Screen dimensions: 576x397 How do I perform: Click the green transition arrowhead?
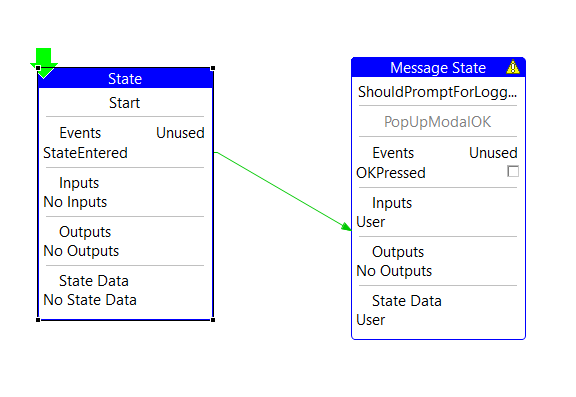coord(346,226)
